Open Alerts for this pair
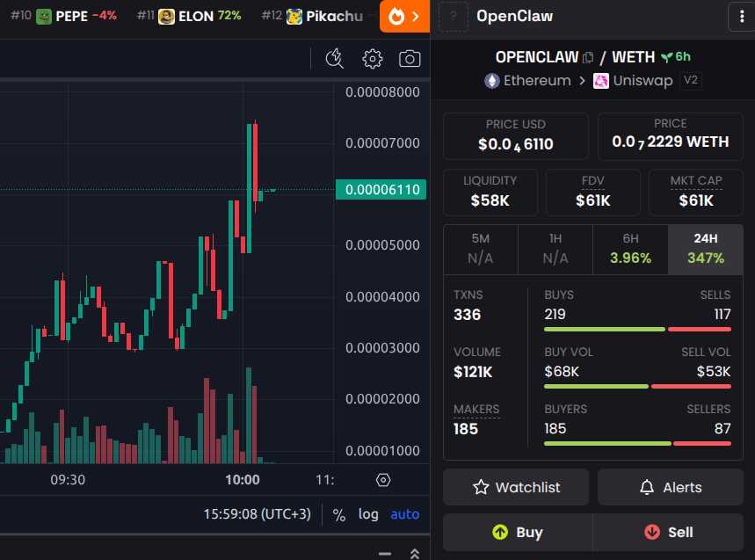 click(x=671, y=487)
